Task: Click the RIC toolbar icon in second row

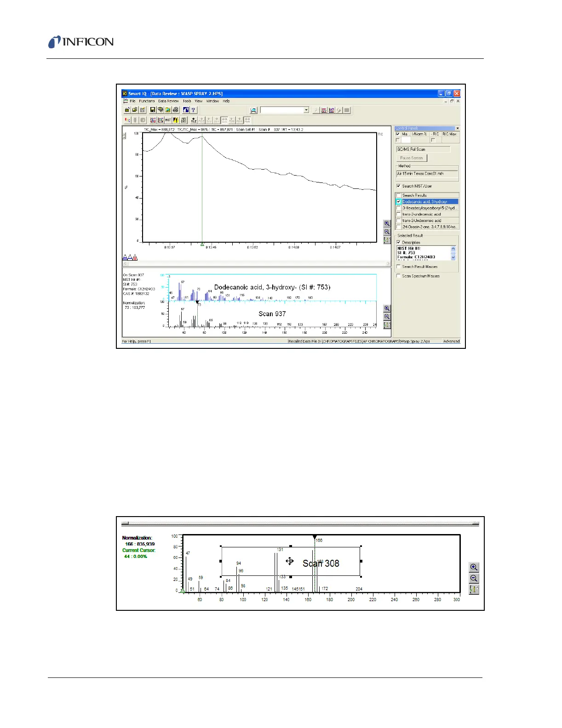Action: 127,120
